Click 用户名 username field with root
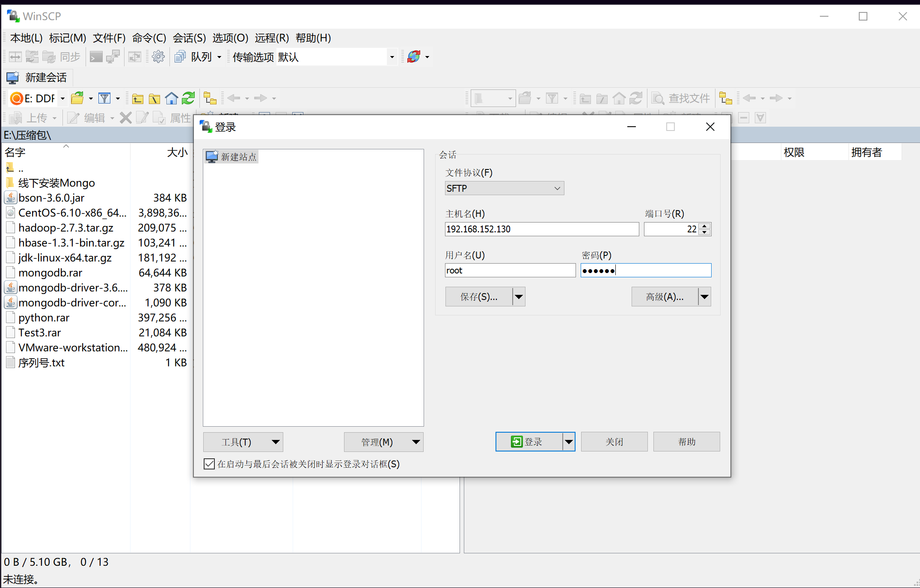The height and width of the screenshot is (588, 920). point(510,270)
